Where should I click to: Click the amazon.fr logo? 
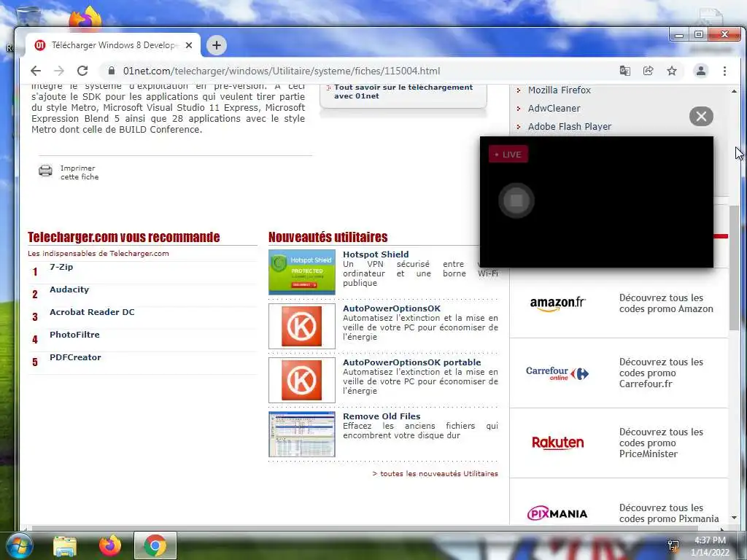557,303
